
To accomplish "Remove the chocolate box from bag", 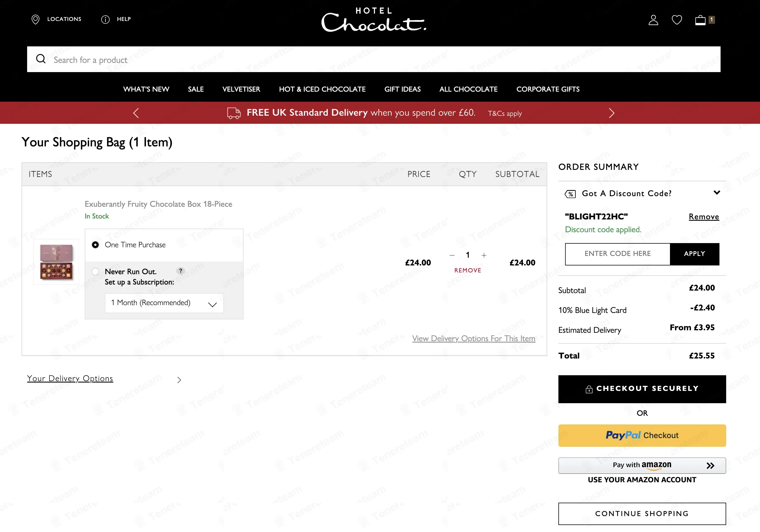I will [x=468, y=270].
